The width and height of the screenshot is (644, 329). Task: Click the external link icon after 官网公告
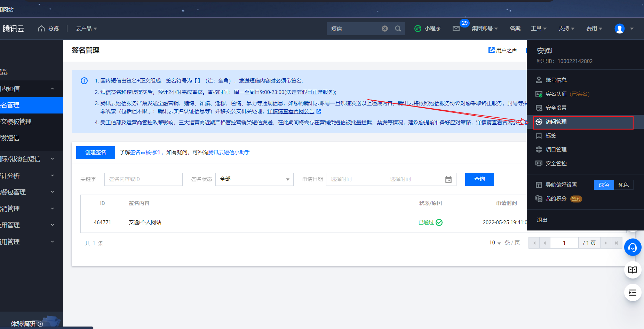[x=319, y=111]
